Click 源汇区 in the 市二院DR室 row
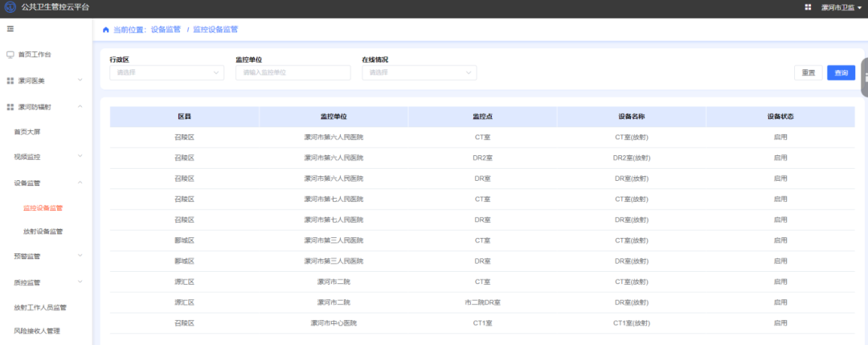The width and height of the screenshot is (868, 345). (x=184, y=302)
